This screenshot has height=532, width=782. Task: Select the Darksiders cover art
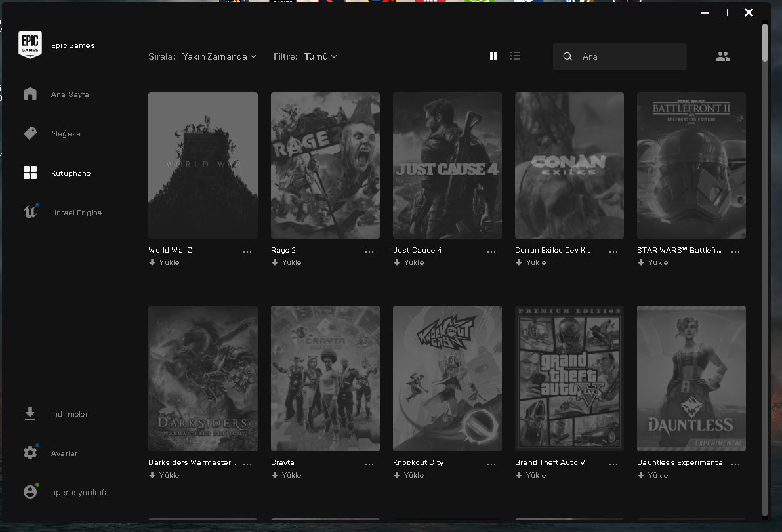point(203,379)
